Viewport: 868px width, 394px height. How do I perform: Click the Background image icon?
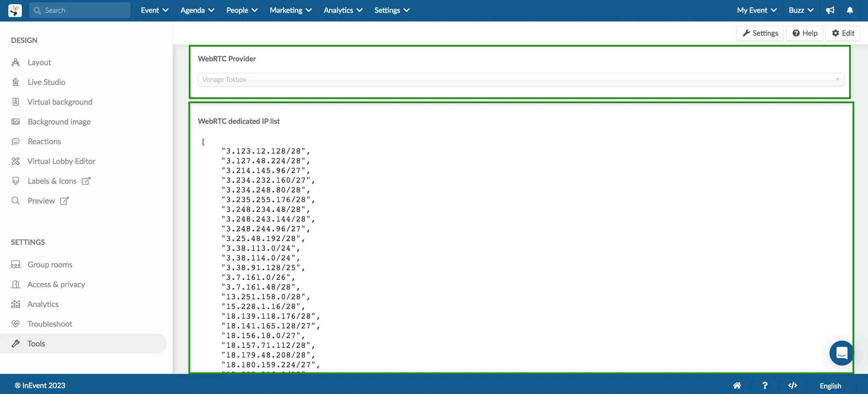point(16,122)
